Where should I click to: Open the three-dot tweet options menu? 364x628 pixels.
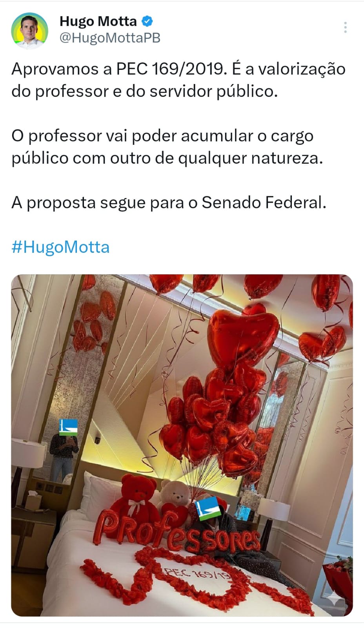tap(345, 27)
